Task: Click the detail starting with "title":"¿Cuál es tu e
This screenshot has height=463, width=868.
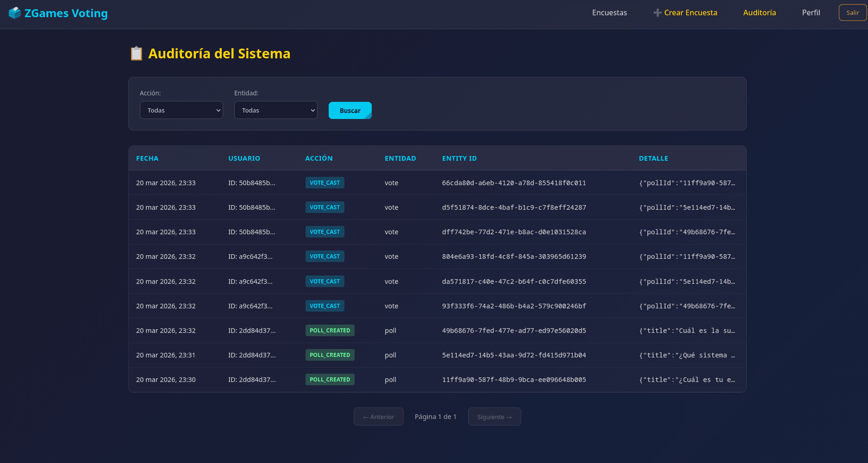Action: click(687, 380)
